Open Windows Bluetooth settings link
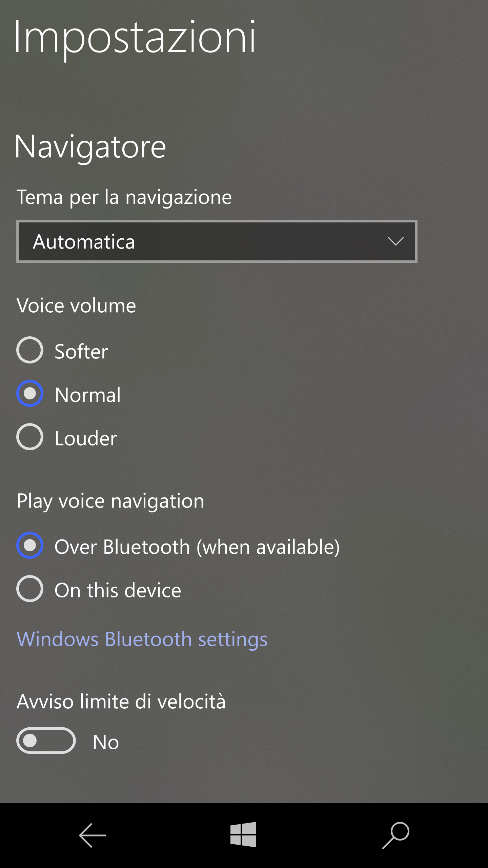Screen dimensions: 488x868 (142, 639)
